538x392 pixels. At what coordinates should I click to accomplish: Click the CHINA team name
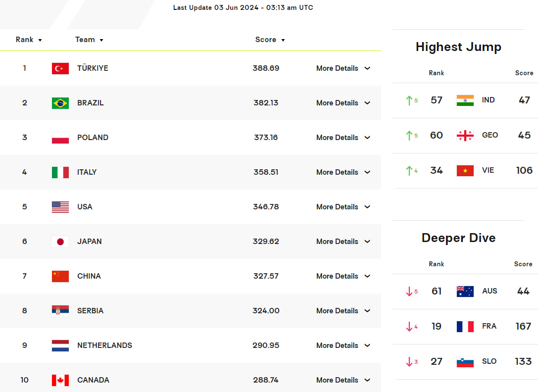click(89, 276)
